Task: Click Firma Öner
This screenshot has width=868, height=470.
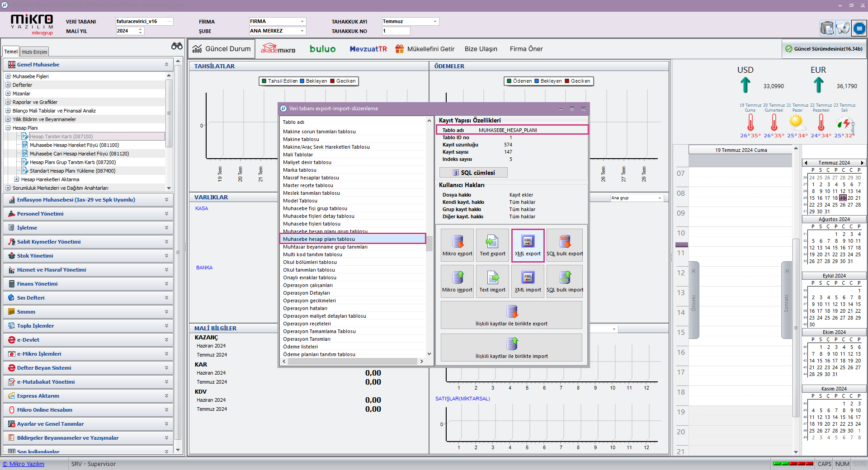Action: coord(526,49)
